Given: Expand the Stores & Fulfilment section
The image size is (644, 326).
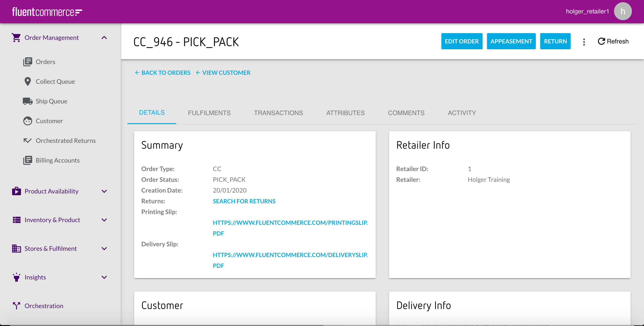Looking at the screenshot, I should point(104,249).
